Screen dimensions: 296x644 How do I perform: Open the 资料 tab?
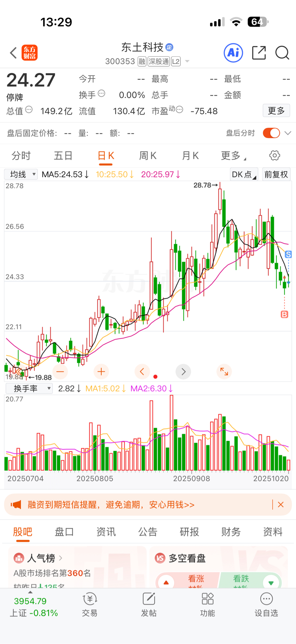[272, 532]
